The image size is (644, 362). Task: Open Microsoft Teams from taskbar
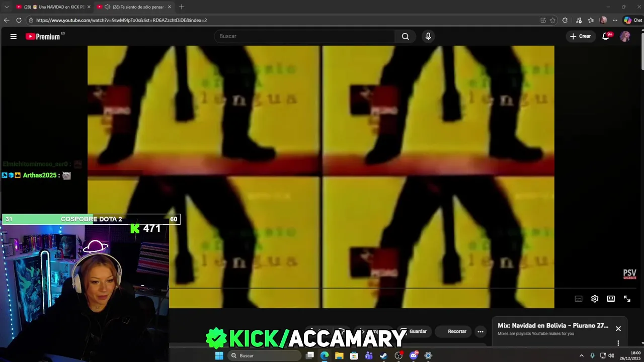[369, 355]
